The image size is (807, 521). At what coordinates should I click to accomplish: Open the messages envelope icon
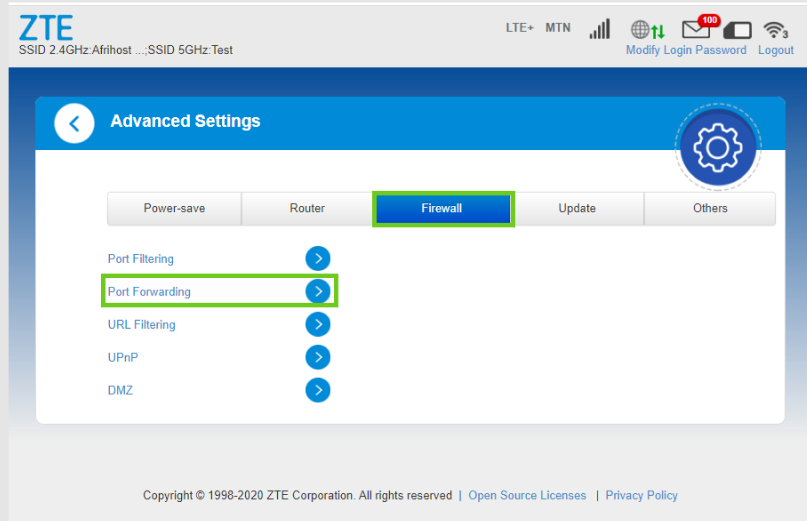[x=697, y=29]
